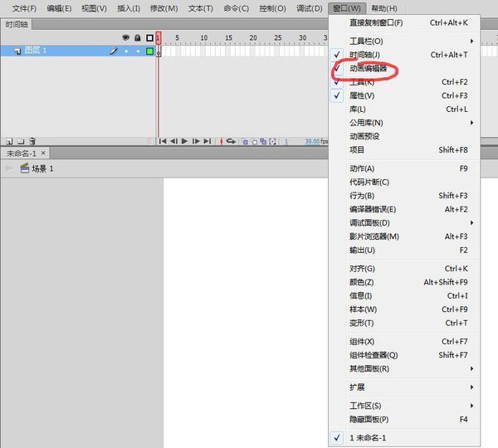
Task: Click the Delete layer trash icon
Action: 32,141
